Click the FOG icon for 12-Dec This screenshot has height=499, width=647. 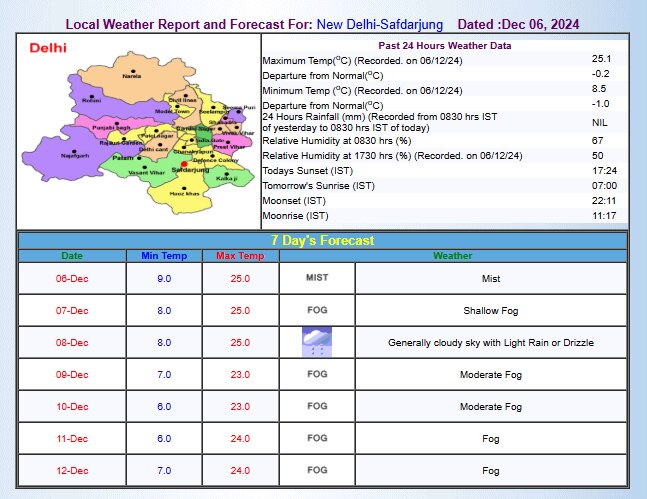(316, 470)
